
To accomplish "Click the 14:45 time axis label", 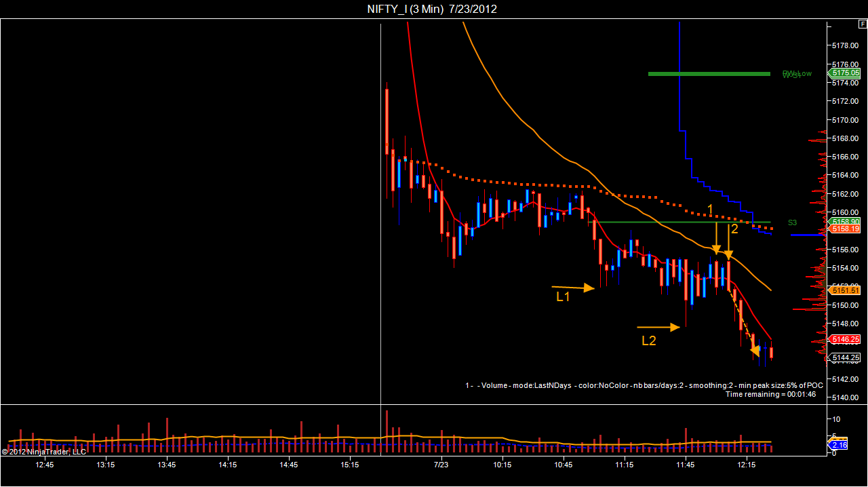I will pyautogui.click(x=289, y=465).
